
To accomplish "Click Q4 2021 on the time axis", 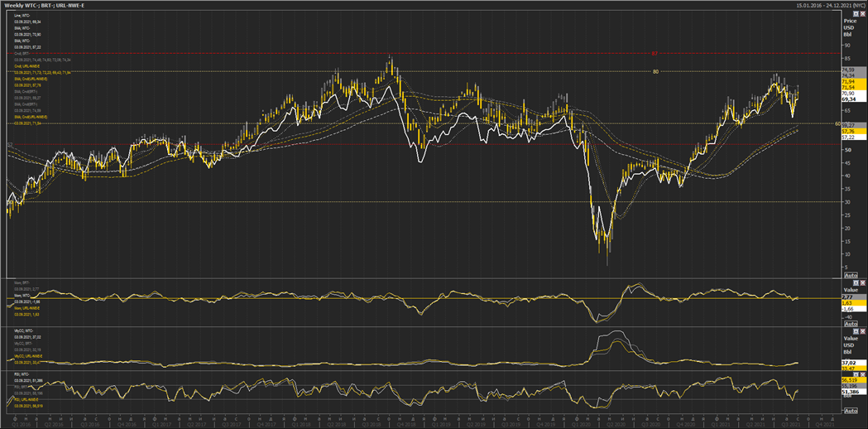I will (825, 424).
